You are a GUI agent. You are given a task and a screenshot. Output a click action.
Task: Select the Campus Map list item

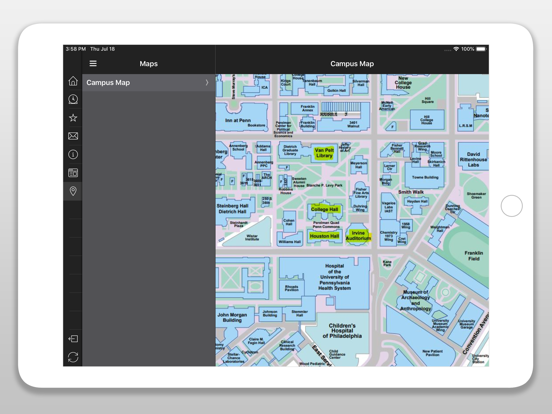[149, 82]
